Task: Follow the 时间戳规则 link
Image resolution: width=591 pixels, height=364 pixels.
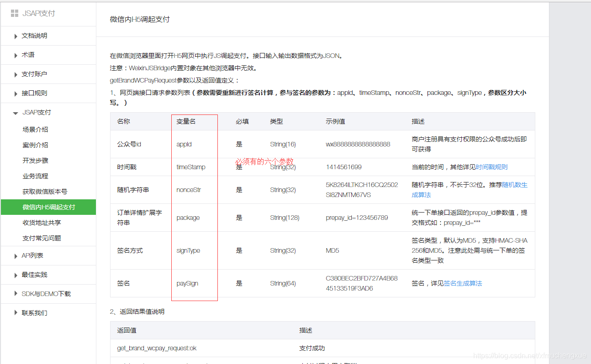Action: coord(491,167)
